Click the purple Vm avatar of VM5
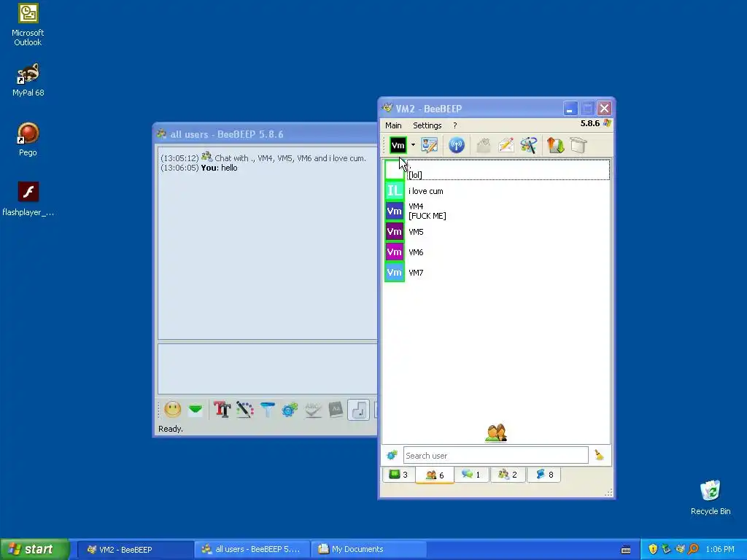 (x=395, y=232)
